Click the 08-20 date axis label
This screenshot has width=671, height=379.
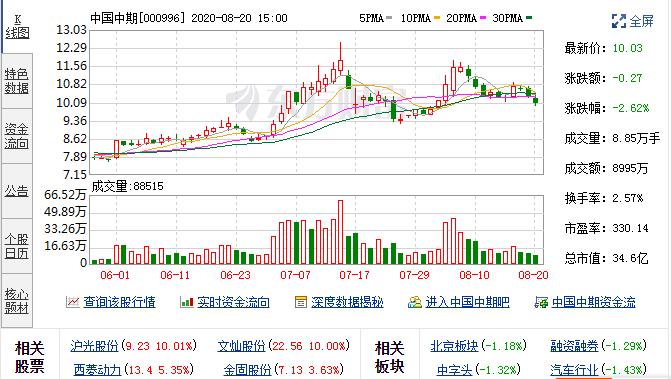(533, 275)
